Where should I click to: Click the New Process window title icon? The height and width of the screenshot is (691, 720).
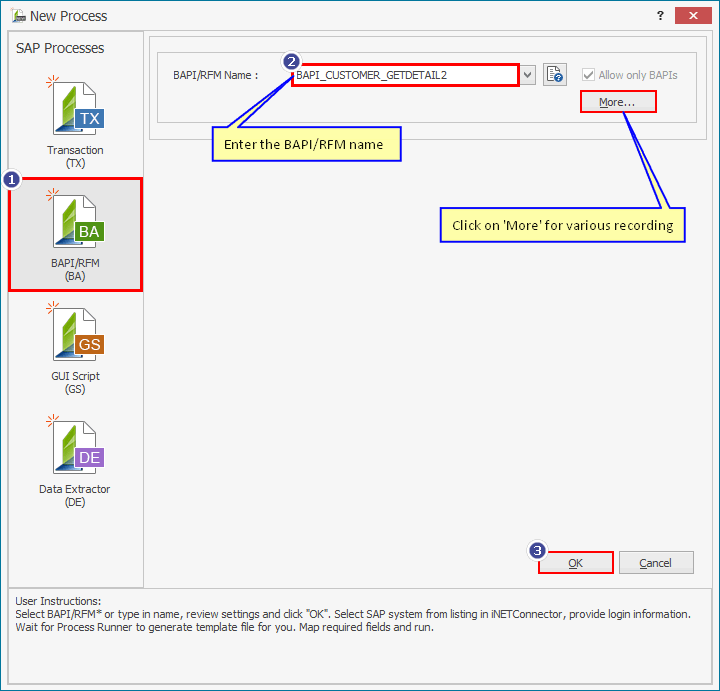[x=17, y=16]
